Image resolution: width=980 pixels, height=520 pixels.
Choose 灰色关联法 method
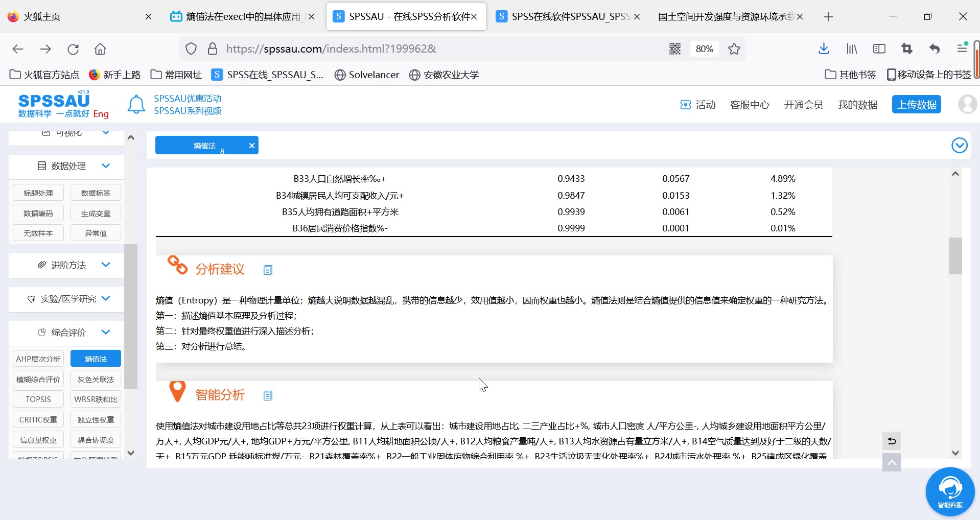click(x=96, y=379)
